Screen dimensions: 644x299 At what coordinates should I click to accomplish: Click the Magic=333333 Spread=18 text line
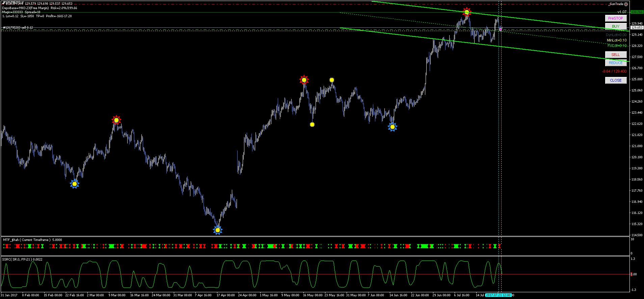21,12
